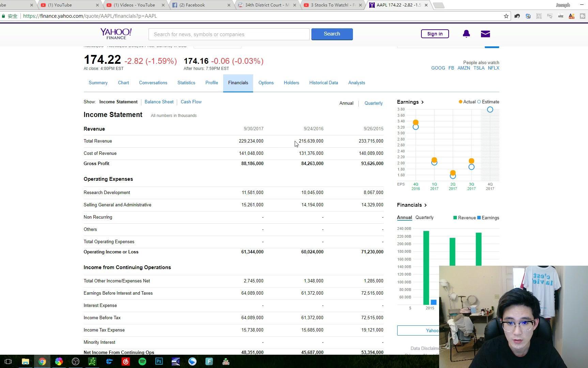Open Windows Task View
The image size is (588, 368).
pyautogui.click(x=9, y=362)
